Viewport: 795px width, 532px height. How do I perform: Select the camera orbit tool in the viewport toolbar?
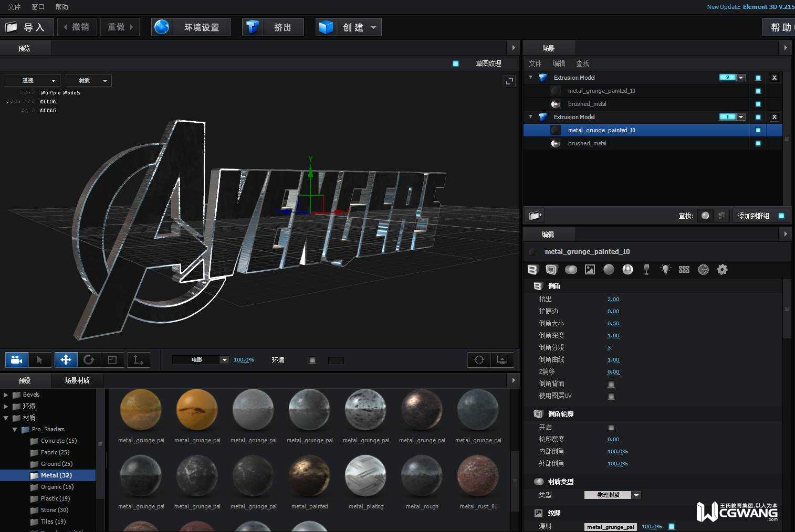pos(16,360)
